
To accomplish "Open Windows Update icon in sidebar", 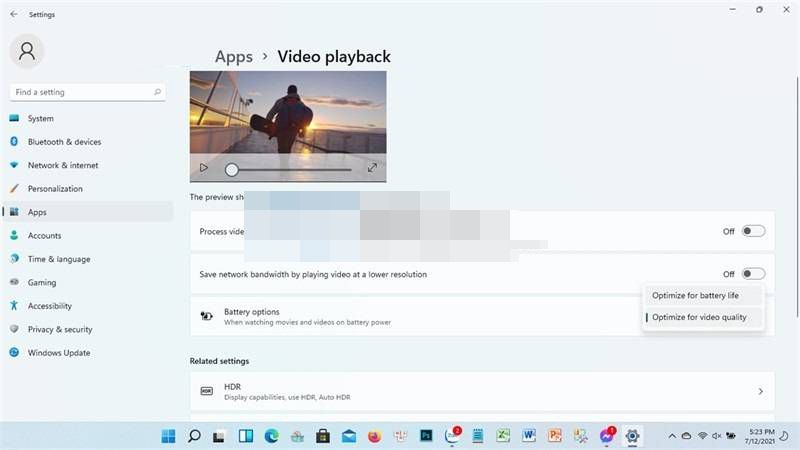I will [x=14, y=353].
